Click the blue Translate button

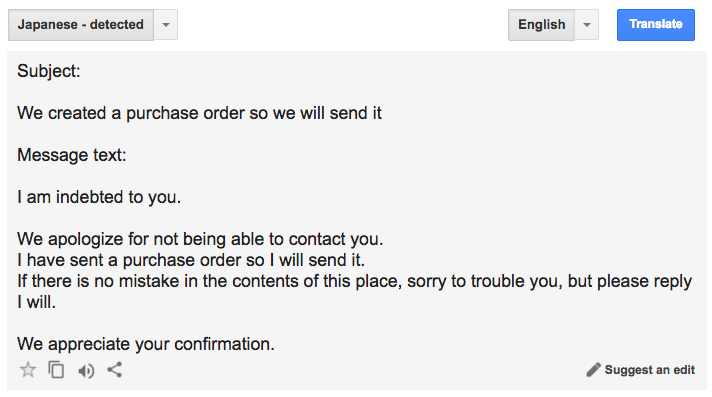click(656, 25)
